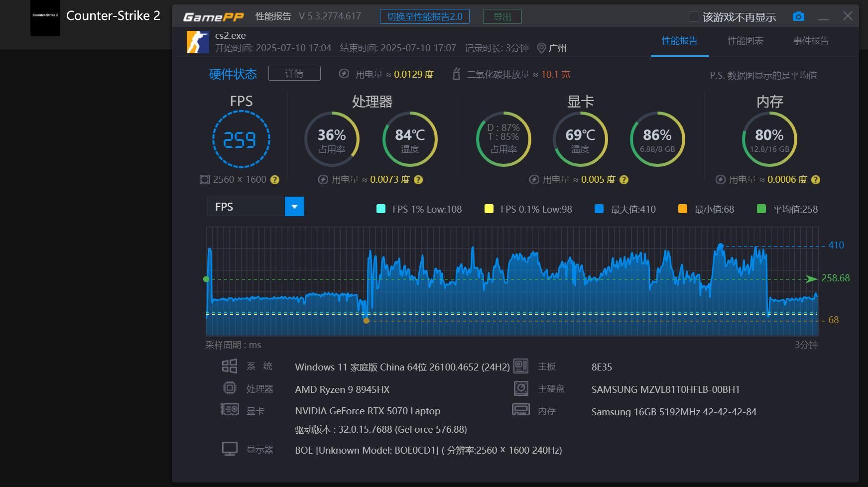The image size is (868, 487).
Task: Click the GPU icon next to 显卡 row
Action: (229, 410)
